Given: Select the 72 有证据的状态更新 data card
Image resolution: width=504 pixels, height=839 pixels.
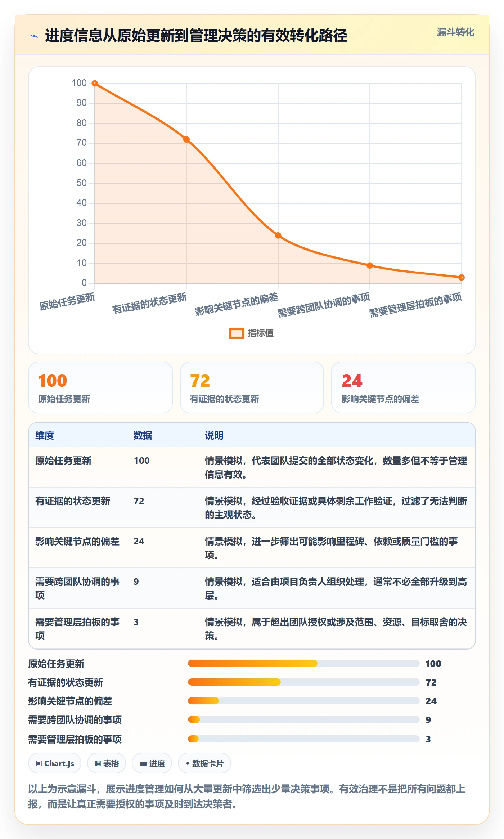Looking at the screenshot, I should click(x=252, y=387).
